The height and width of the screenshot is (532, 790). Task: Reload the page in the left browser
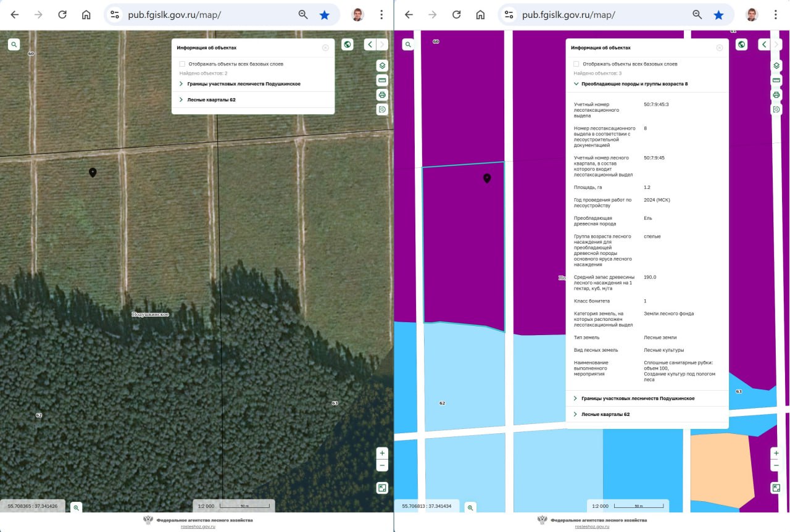(x=62, y=15)
